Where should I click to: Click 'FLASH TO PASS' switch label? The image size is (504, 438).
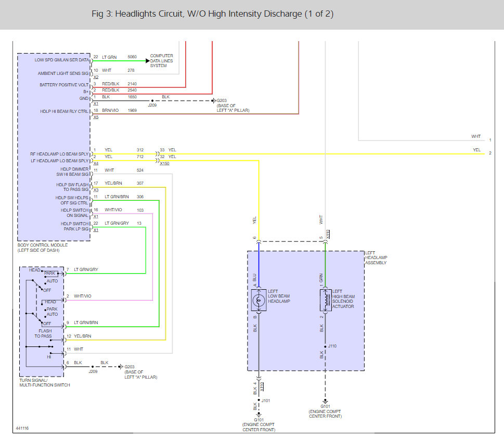point(44,333)
